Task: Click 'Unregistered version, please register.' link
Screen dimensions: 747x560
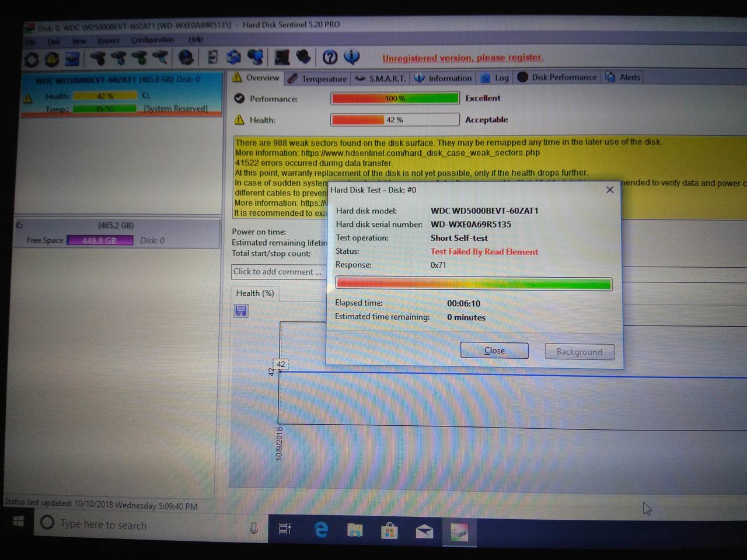Action: point(463,58)
